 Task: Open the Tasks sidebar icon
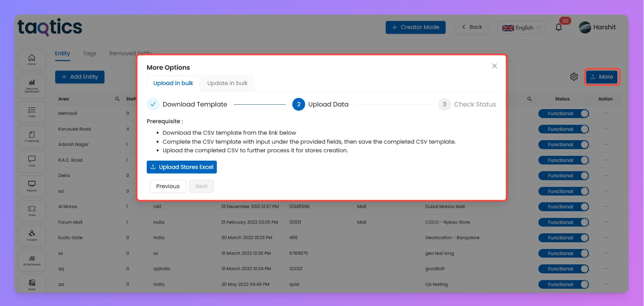click(32, 112)
